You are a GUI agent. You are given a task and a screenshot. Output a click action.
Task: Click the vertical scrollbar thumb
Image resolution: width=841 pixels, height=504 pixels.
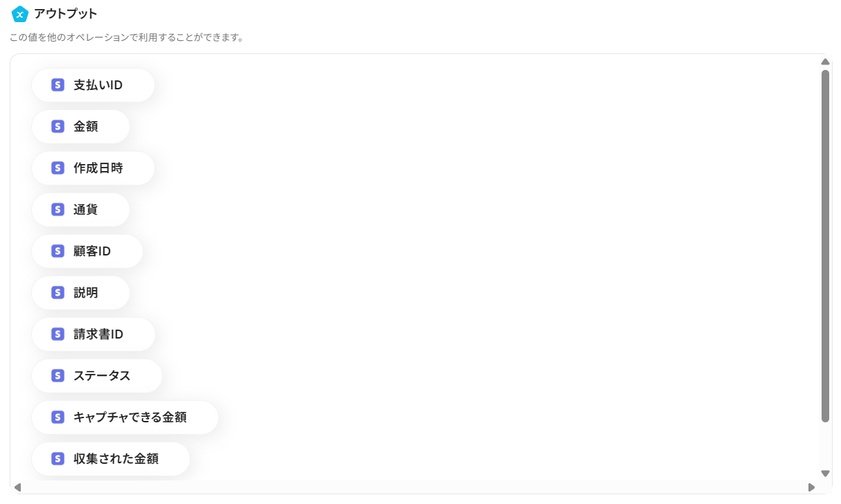[825, 246]
